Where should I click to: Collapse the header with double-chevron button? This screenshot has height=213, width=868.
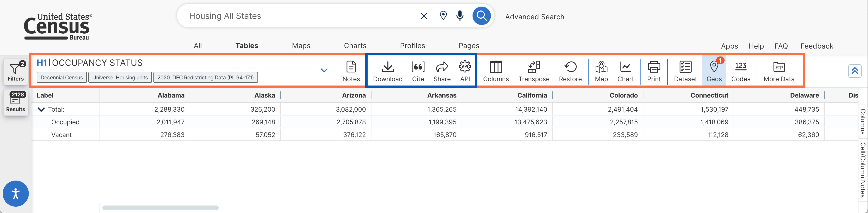[x=855, y=71]
